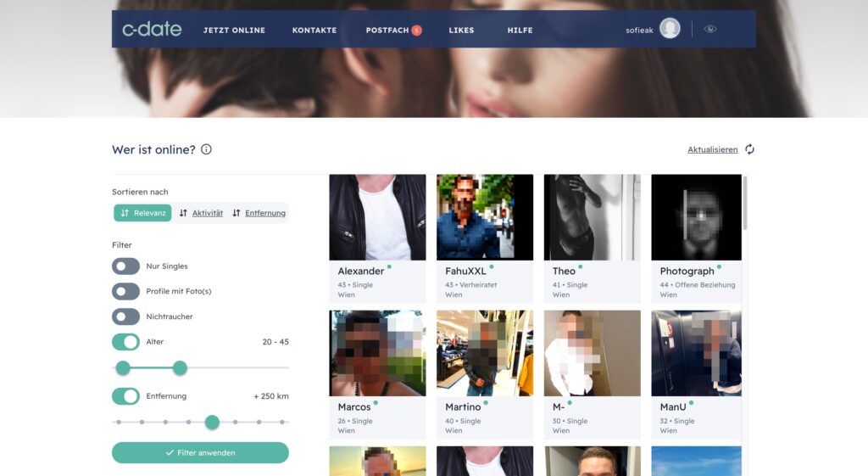Image resolution: width=868 pixels, height=476 pixels.
Task: Open the Jetzt Online menu
Action: [x=234, y=31]
